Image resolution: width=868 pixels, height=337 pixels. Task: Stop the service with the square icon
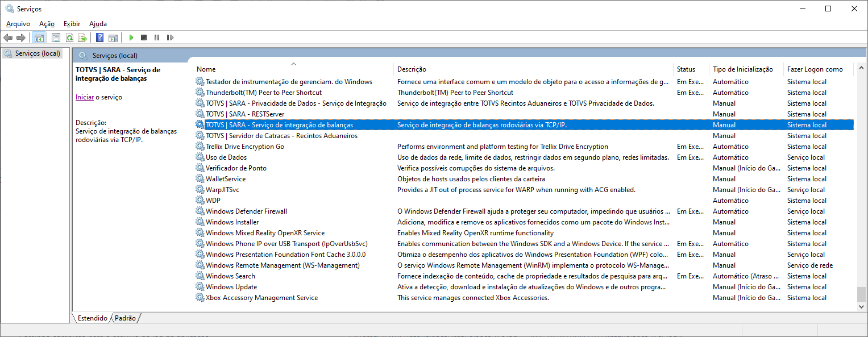coord(144,38)
